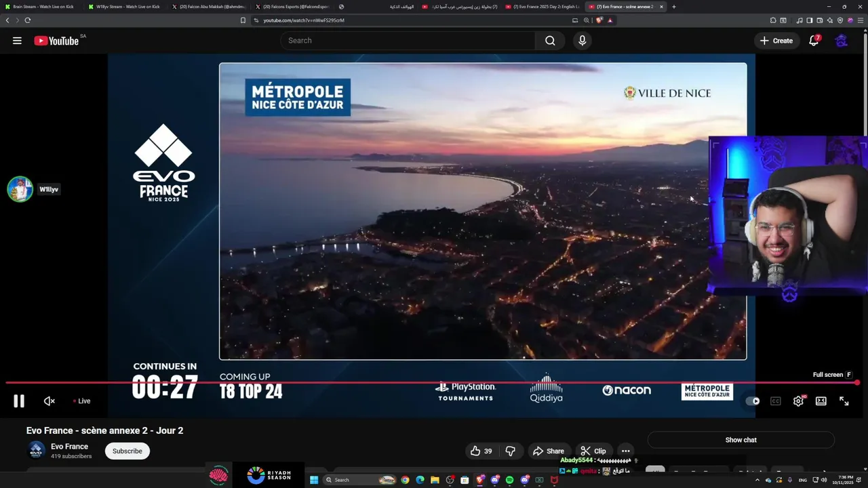868x488 pixels.
Task: Show hidden system tray icons
Action: [x=757, y=480]
